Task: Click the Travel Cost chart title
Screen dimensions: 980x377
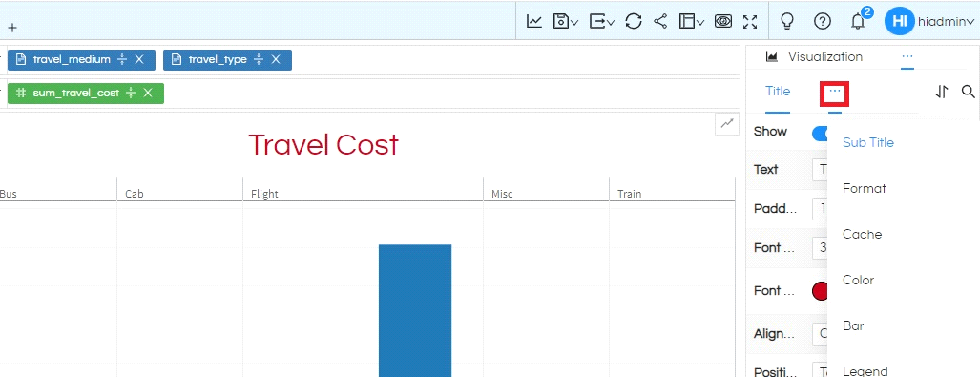Action: point(323,145)
